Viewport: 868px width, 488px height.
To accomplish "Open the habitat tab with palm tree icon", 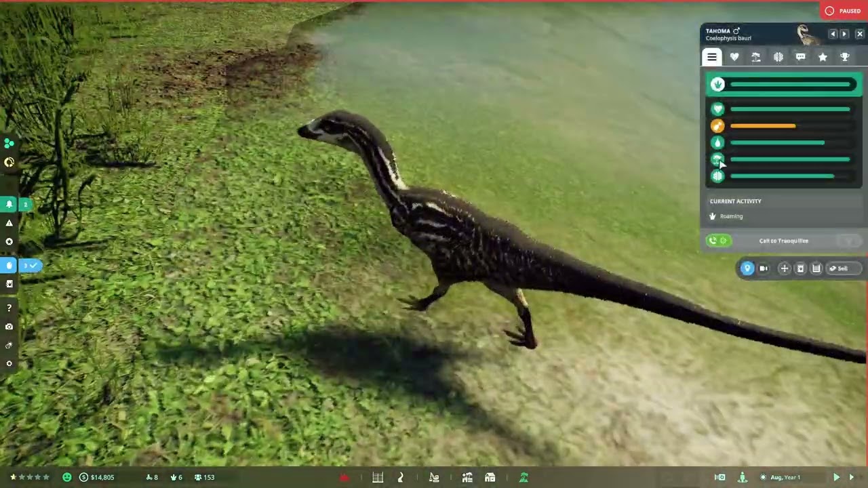I will [756, 57].
